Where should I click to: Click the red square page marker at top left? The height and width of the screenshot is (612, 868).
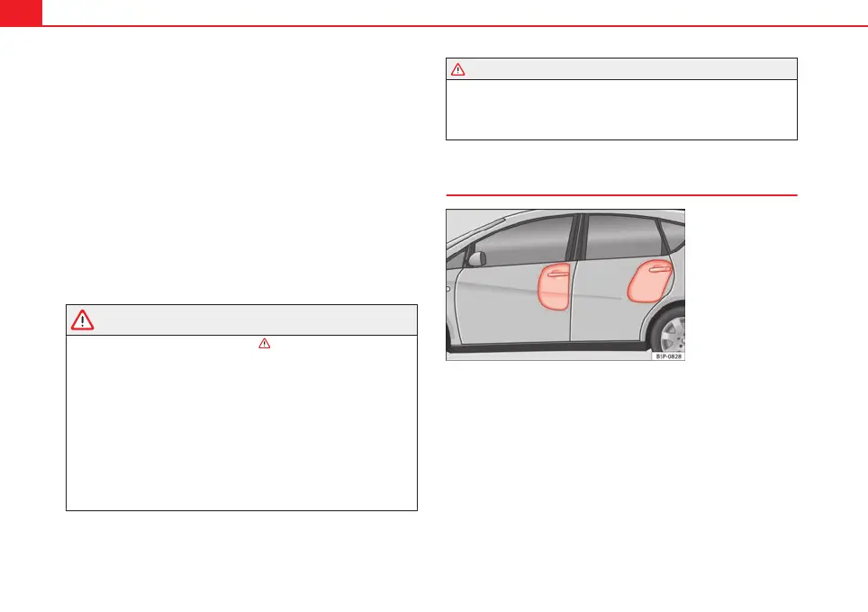[21, 13]
